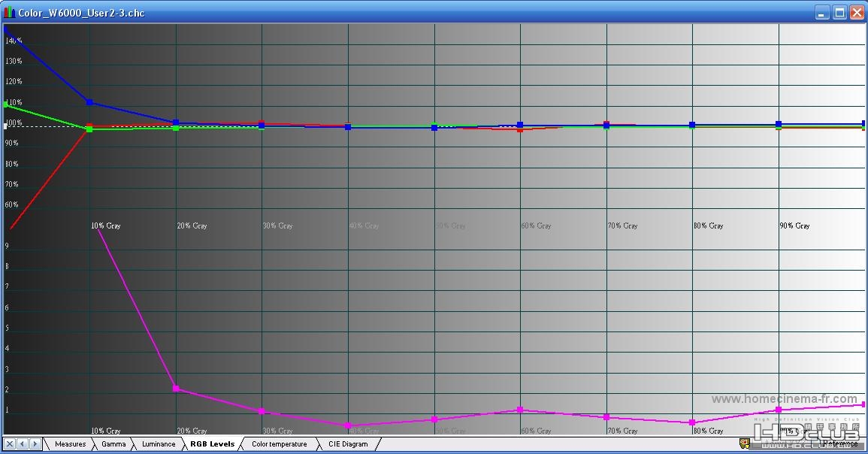Viewport: 868px width, 454px height.
Task: Click the 60% label on the RGB axis
Action: pos(11,205)
